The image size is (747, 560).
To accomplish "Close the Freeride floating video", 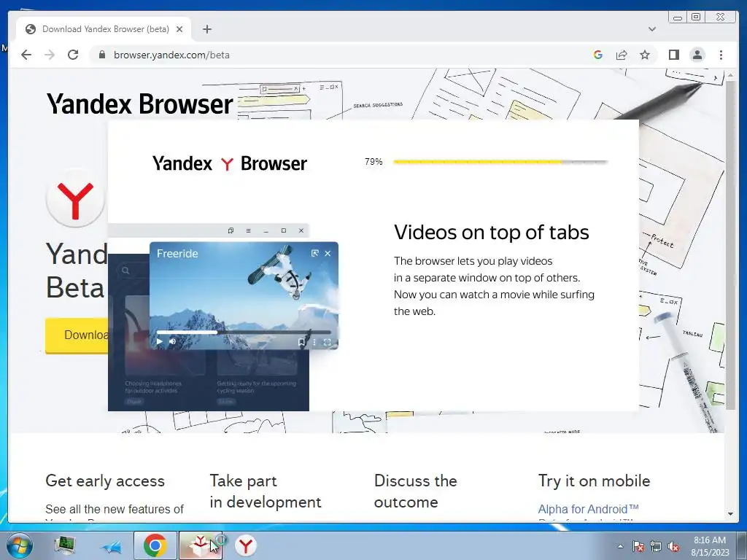I will pos(328,253).
